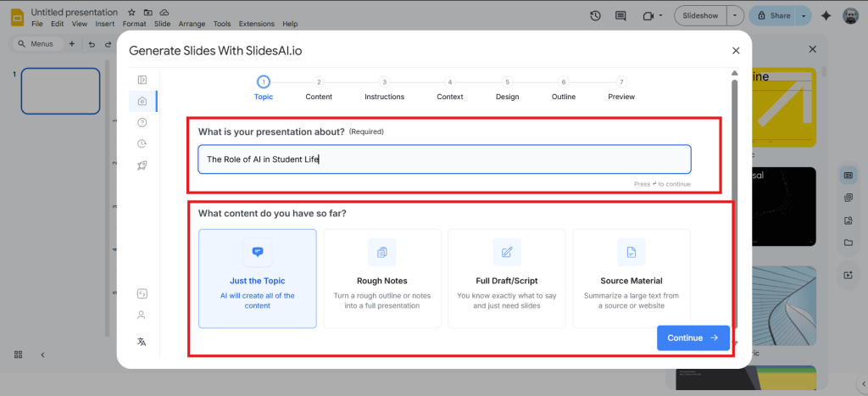Viewport: 868px width, 396px height.
Task: Open the video camera dropdown arrow
Action: (x=660, y=16)
